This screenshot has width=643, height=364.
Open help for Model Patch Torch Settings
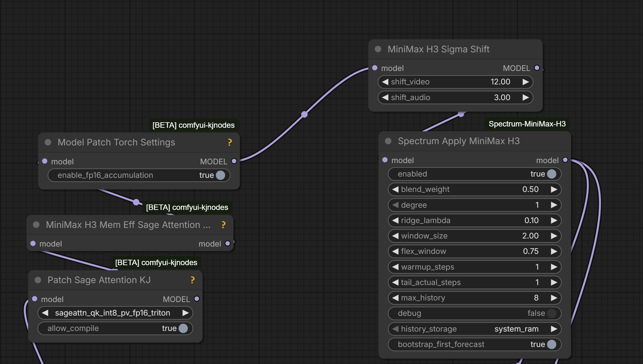point(230,142)
